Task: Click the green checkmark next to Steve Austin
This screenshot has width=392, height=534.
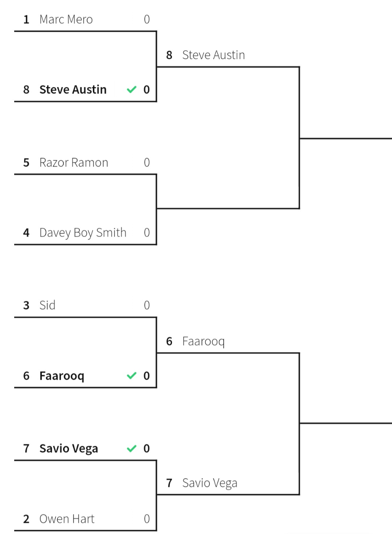Action: [x=131, y=90]
